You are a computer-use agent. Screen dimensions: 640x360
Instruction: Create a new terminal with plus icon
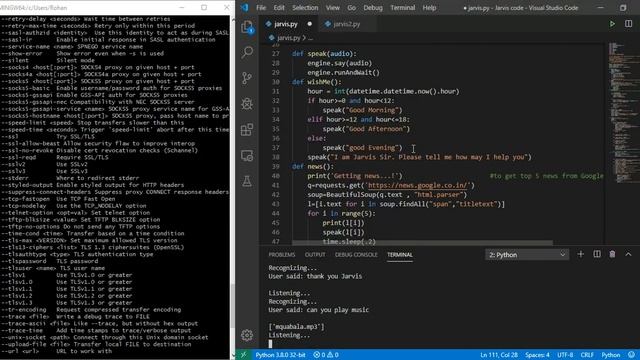[580, 254]
